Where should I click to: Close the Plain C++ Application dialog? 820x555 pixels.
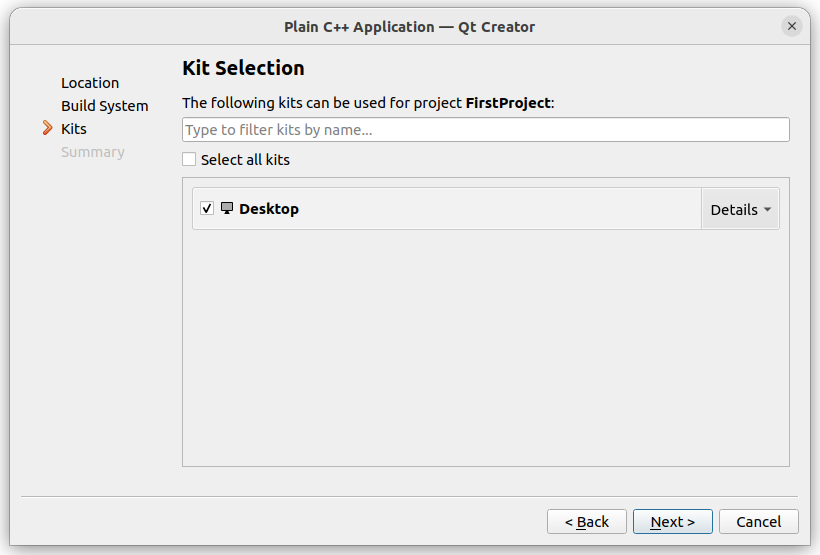pos(791,26)
